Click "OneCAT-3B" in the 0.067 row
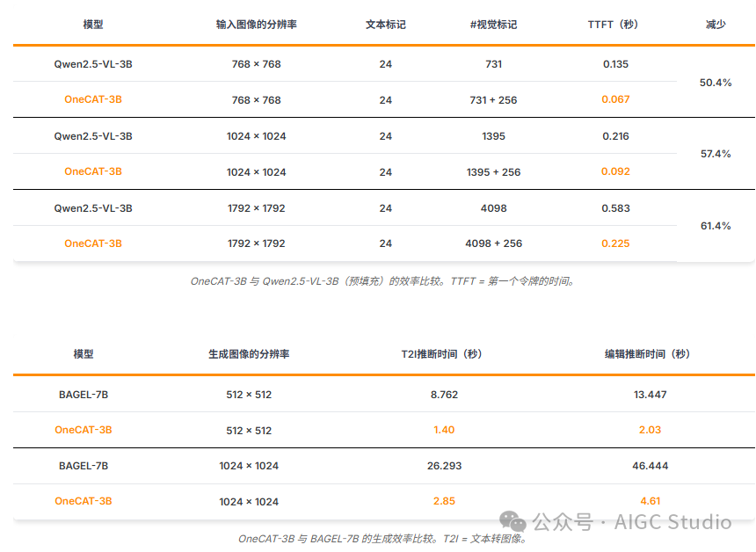This screenshot has height=552, width=756. [x=93, y=99]
